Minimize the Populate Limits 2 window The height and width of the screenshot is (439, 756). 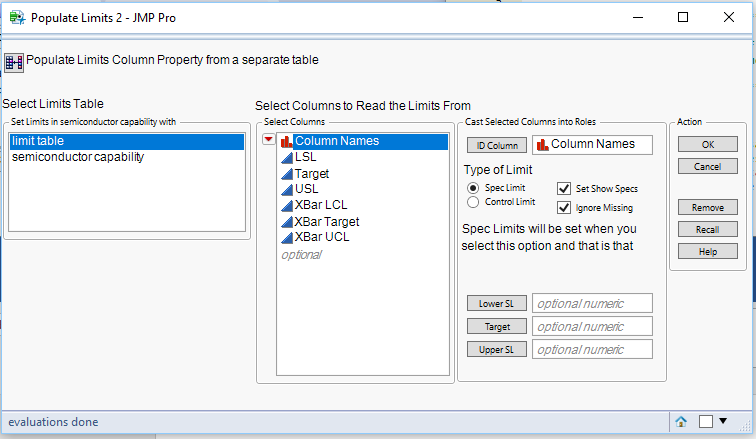(x=638, y=18)
